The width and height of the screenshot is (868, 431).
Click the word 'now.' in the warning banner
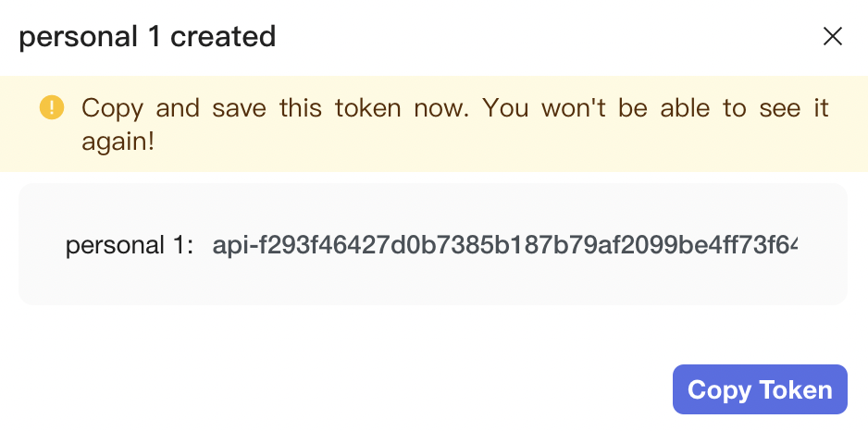[x=441, y=108]
